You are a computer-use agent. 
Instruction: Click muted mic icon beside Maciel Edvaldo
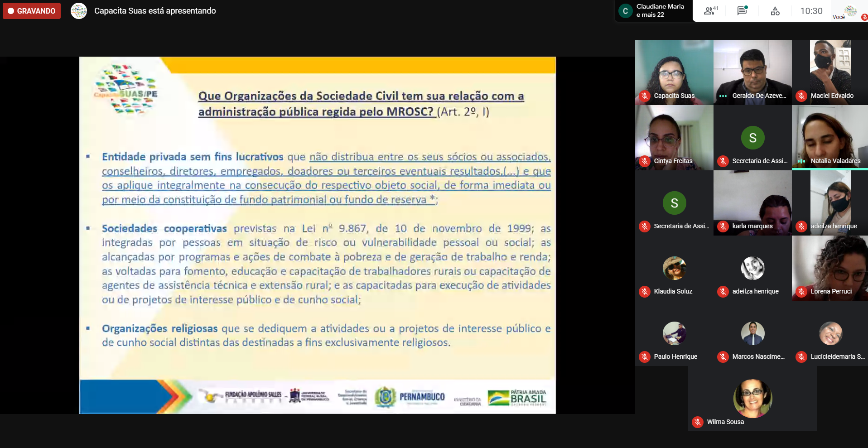(x=801, y=96)
